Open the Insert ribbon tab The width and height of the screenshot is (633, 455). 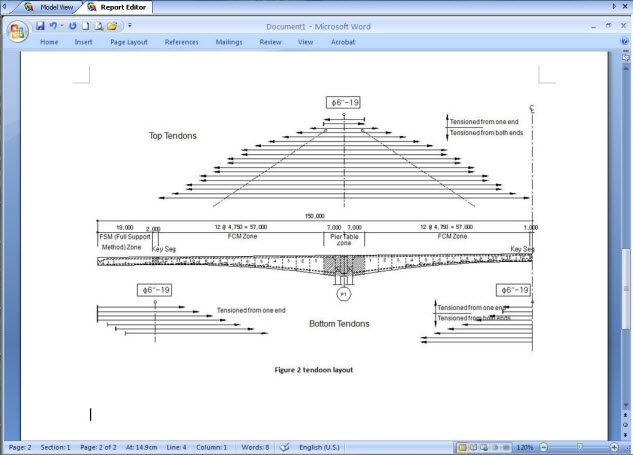pyautogui.click(x=83, y=42)
